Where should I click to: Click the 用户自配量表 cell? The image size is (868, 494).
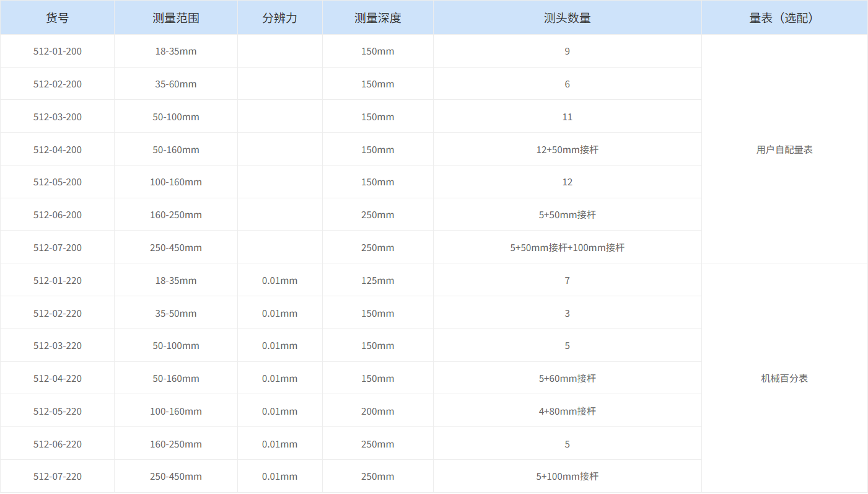pyautogui.click(x=784, y=149)
